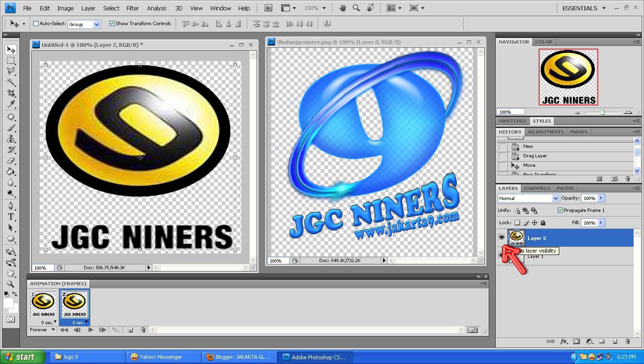Select the Blur tool
Viewport: 644px width, 364px height.
11,182
